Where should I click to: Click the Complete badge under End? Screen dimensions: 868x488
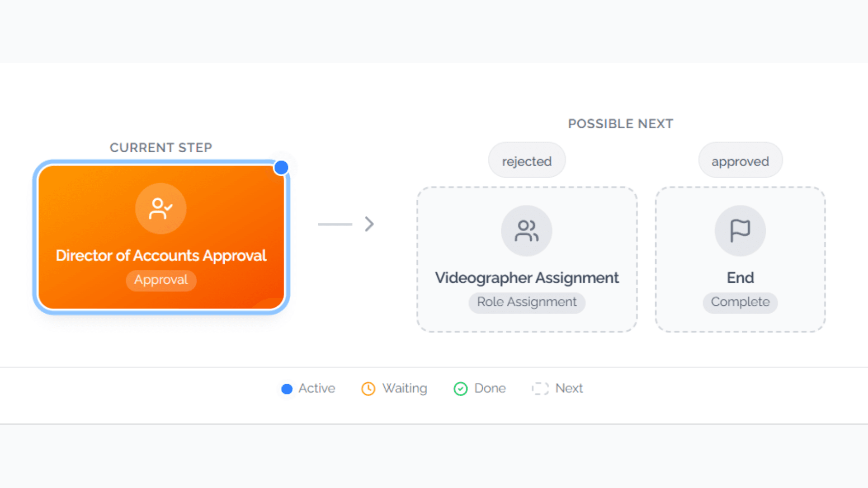740,302
